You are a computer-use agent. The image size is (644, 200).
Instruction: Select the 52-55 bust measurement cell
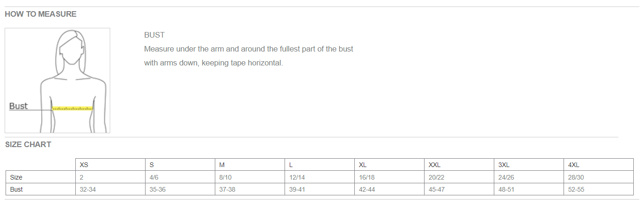point(598,189)
